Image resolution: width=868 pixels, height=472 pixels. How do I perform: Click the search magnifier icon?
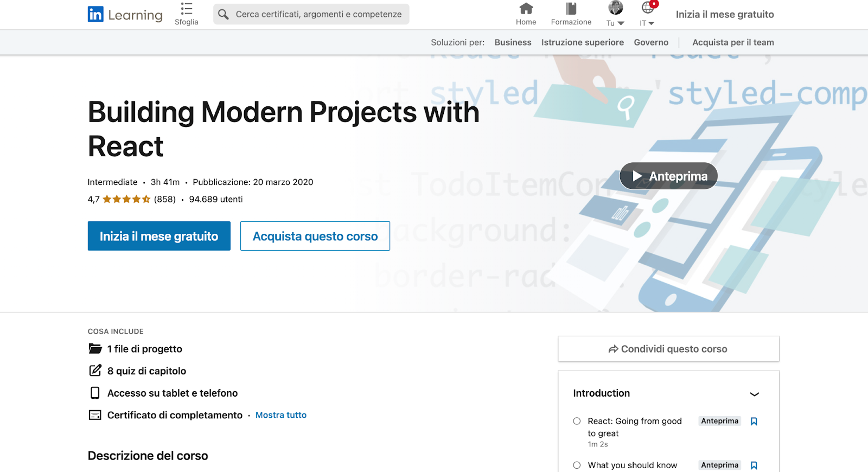pyautogui.click(x=224, y=14)
